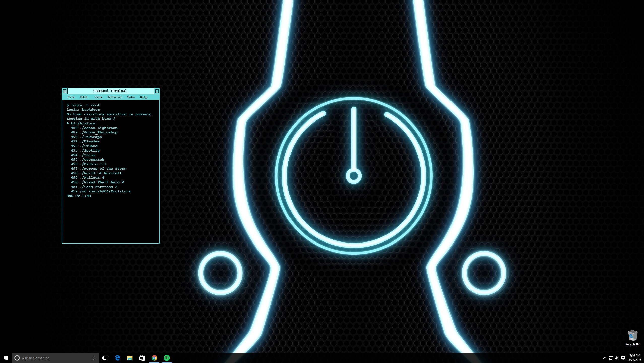
Task: Open the File menu in Command Terminal
Action: (x=71, y=97)
